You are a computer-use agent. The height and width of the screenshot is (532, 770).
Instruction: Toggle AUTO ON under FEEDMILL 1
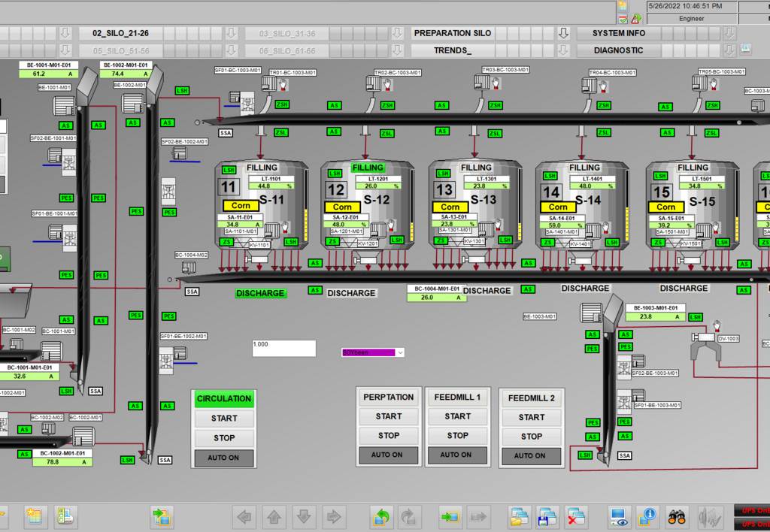[456, 455]
